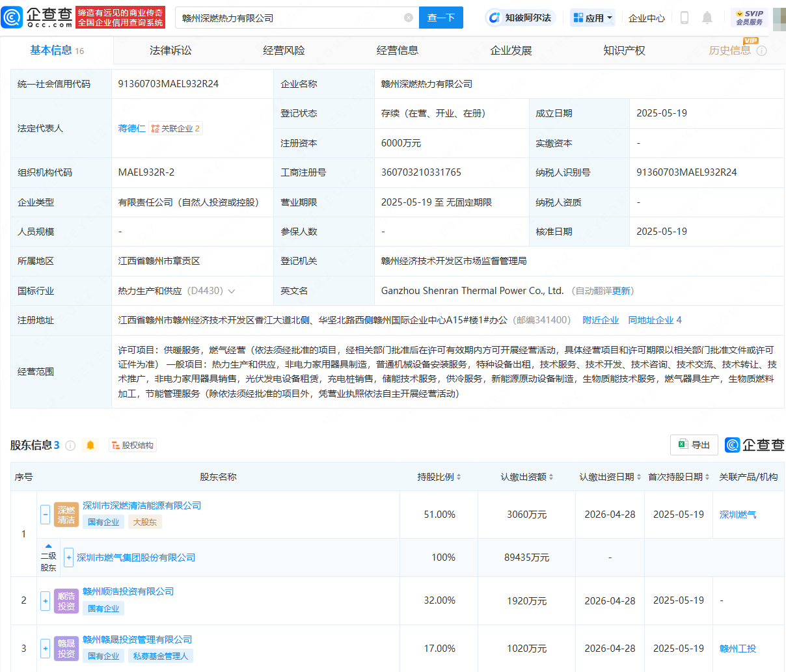
Task: Clear the search box text
Action: pos(409,18)
